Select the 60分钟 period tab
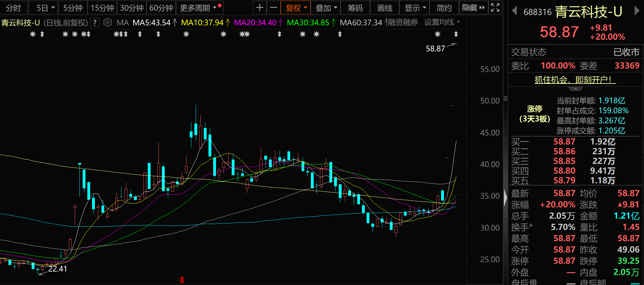The width and height of the screenshot is (644, 285). click(161, 8)
